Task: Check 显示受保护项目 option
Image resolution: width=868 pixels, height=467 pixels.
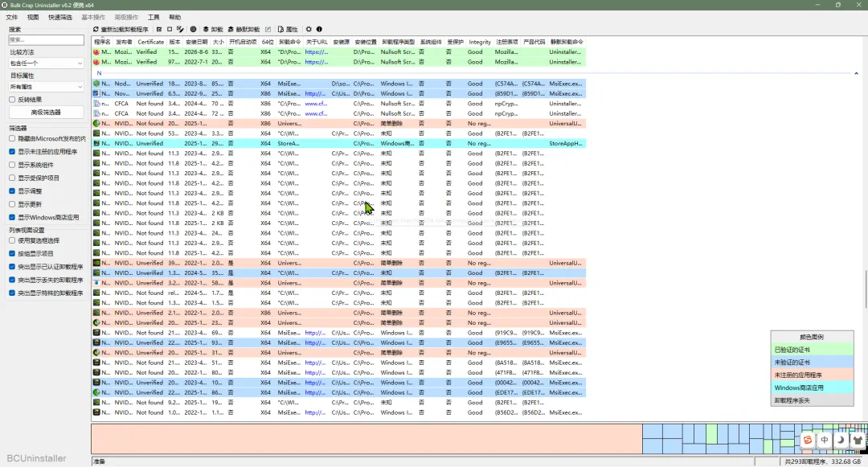Action: pos(12,178)
